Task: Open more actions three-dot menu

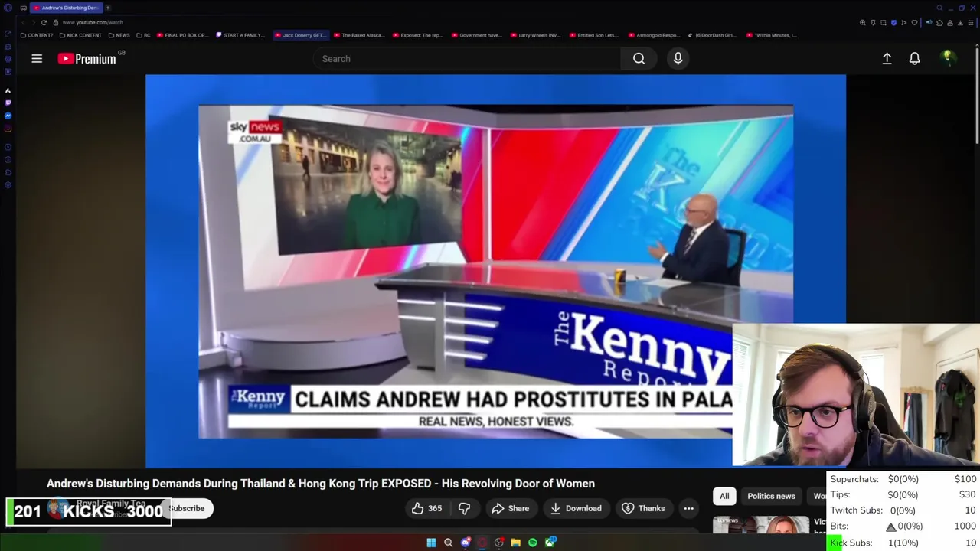Action: [688, 508]
